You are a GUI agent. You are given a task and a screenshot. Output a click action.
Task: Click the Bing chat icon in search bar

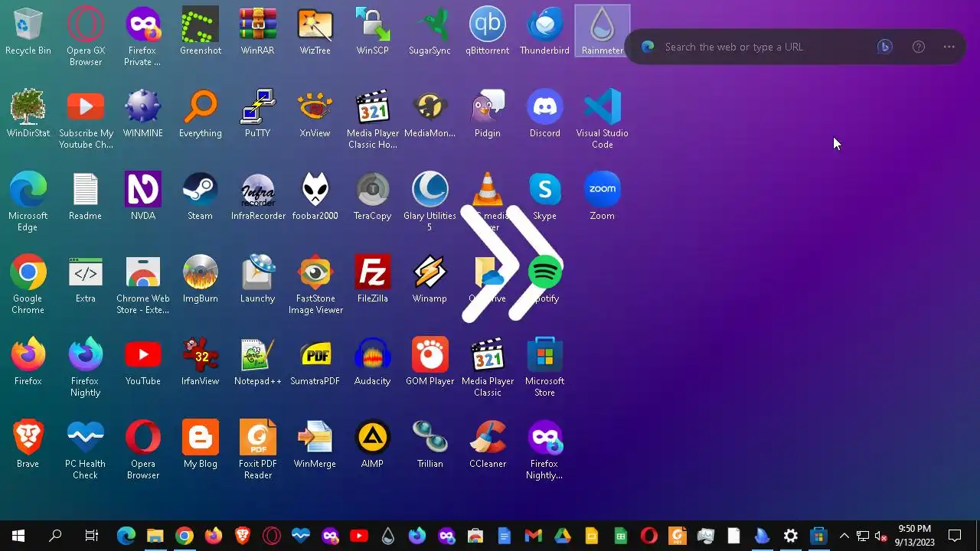tap(884, 47)
